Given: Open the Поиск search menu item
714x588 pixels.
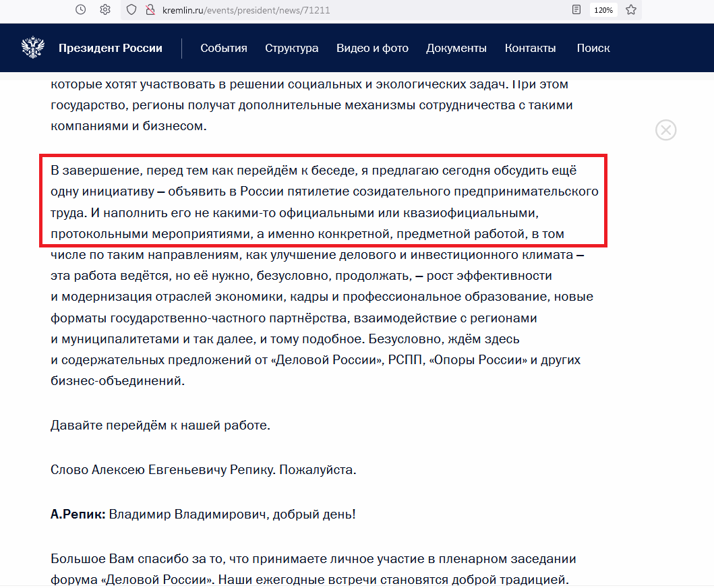Looking at the screenshot, I should [593, 48].
